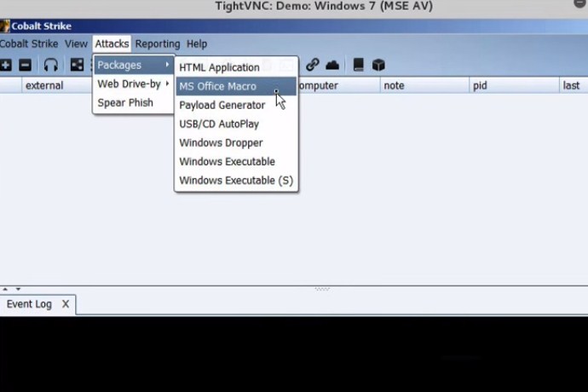Collapse panel with the up arrow
Screen dimensions: 588x392
point(5,289)
